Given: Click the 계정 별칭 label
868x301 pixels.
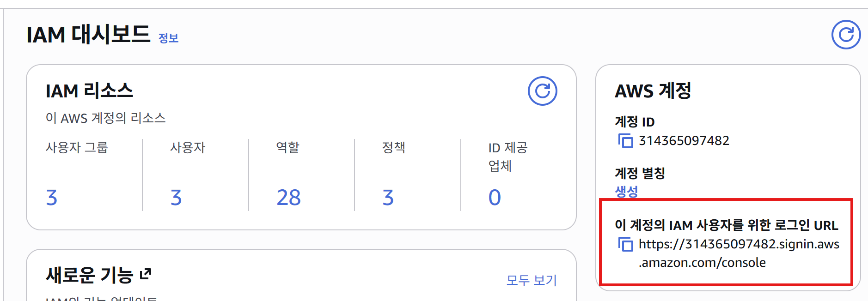Looking at the screenshot, I should click(640, 172).
